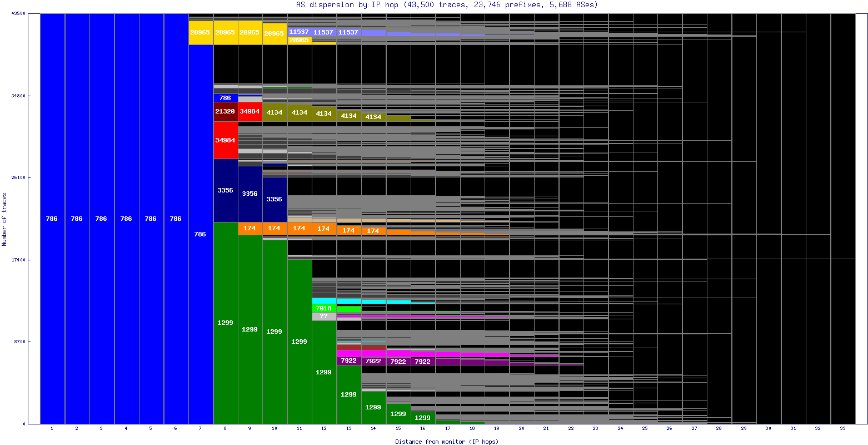Select the blue AS 786 bar at hop 1
Screen dimensions: 868x445
pos(52,219)
